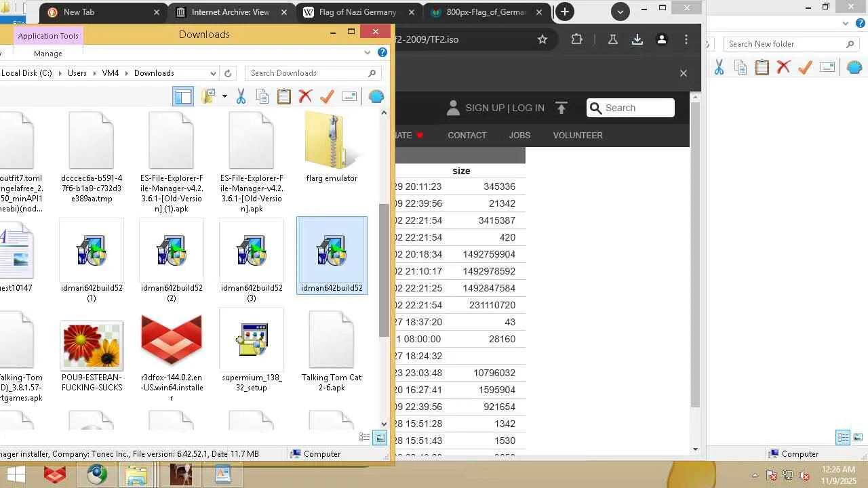Expand folder options arrow in Downloads toolbar
The width and height of the screenshot is (868, 488).
224,96
